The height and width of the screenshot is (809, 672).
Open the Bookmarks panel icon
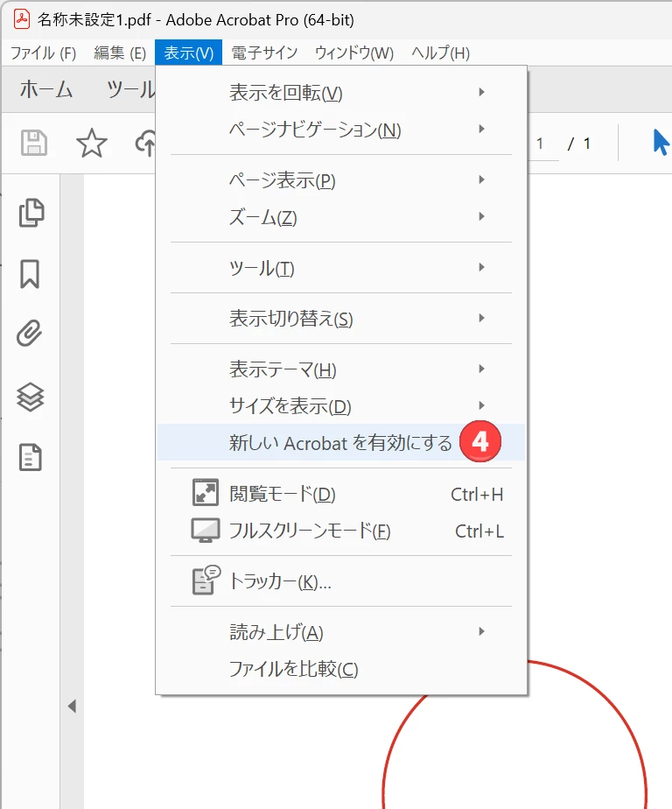(x=30, y=274)
